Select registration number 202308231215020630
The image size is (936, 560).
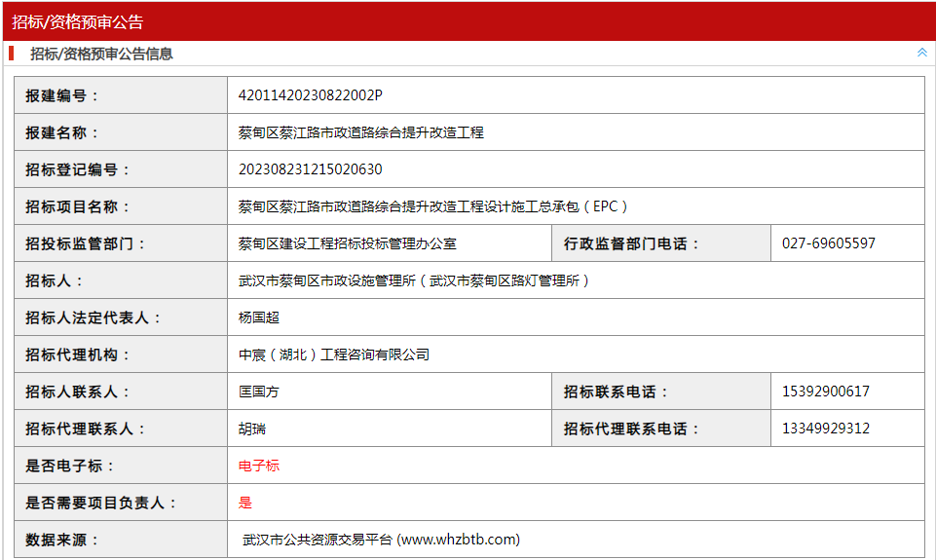pos(311,169)
